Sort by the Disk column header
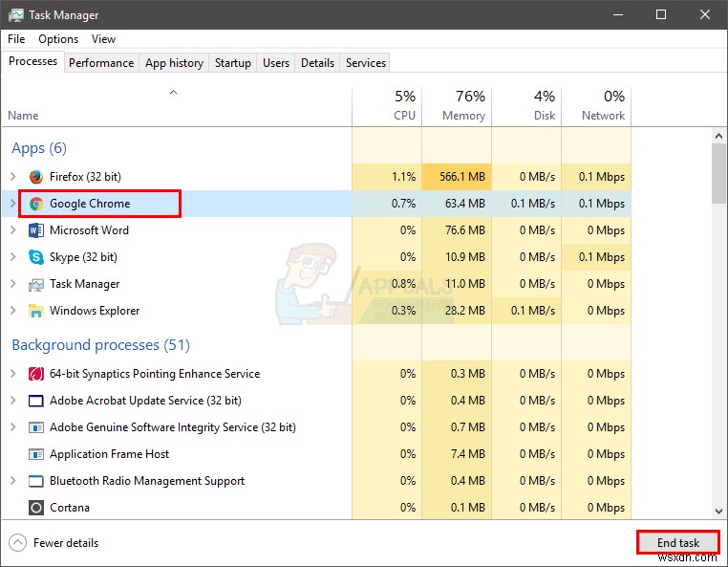The image size is (728, 567). click(545, 116)
